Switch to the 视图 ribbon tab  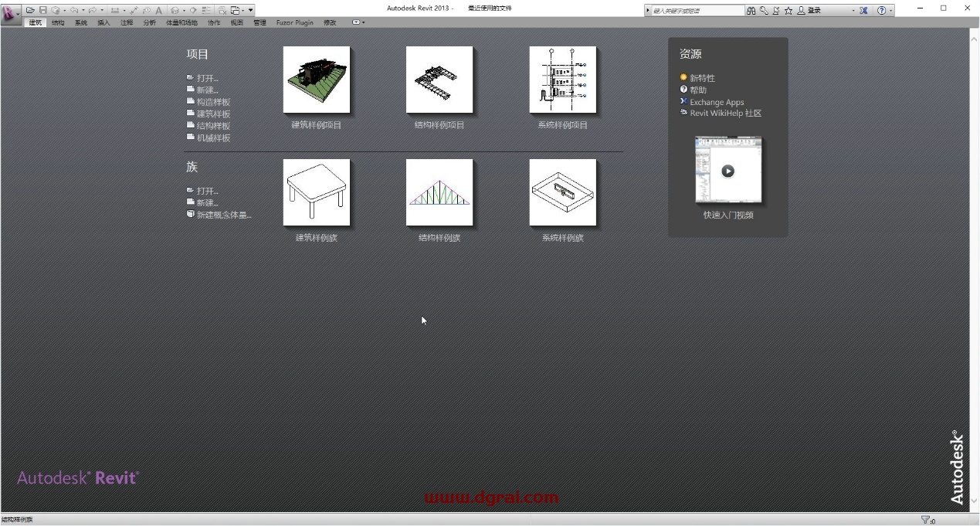click(x=237, y=22)
